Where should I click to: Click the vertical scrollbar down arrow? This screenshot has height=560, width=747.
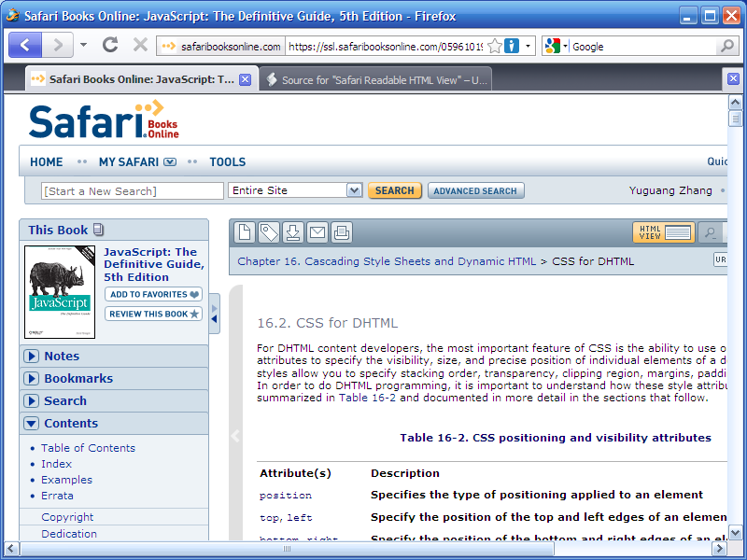[x=735, y=533]
